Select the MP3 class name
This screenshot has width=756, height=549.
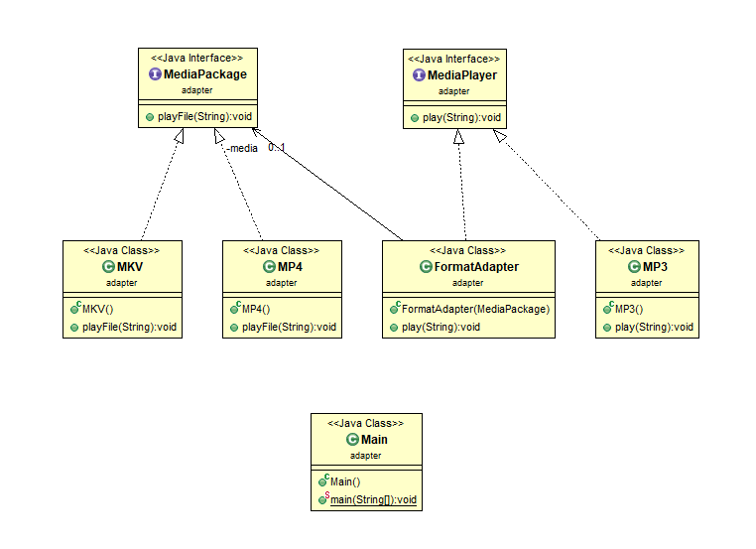point(655,267)
